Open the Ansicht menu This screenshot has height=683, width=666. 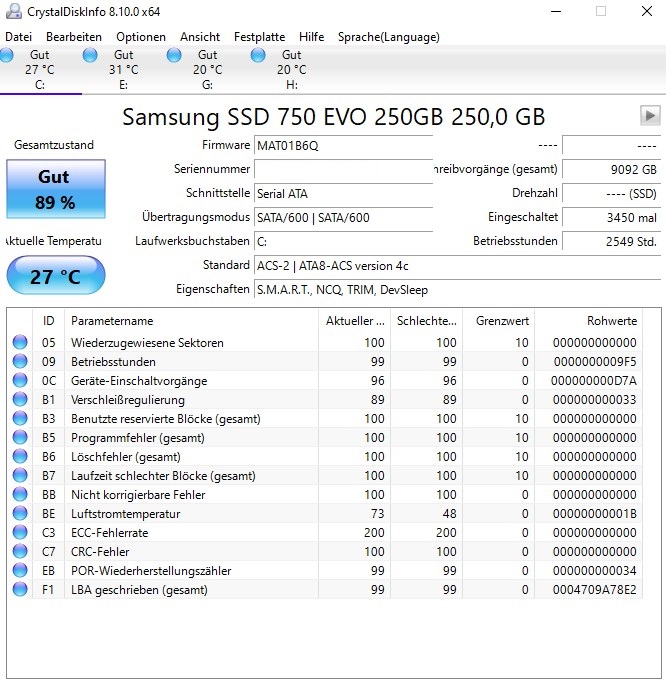200,37
